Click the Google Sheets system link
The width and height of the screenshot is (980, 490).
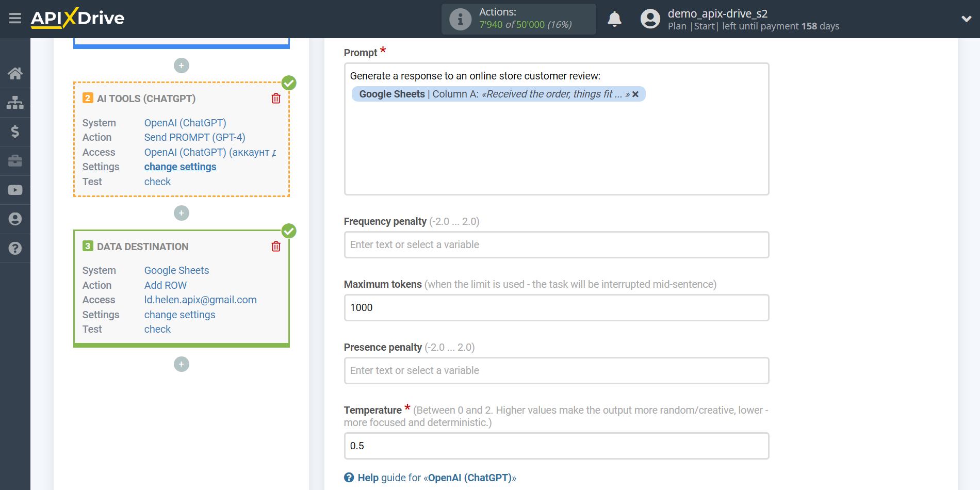(176, 270)
